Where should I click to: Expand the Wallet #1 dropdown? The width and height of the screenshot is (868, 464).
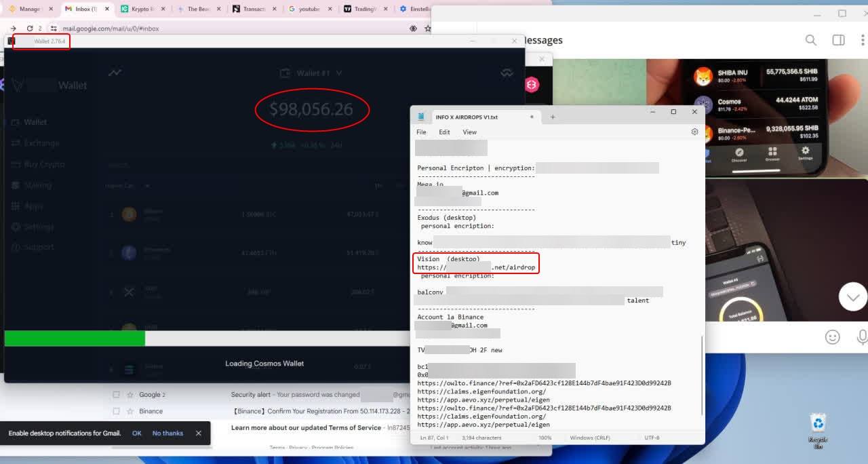click(x=311, y=73)
